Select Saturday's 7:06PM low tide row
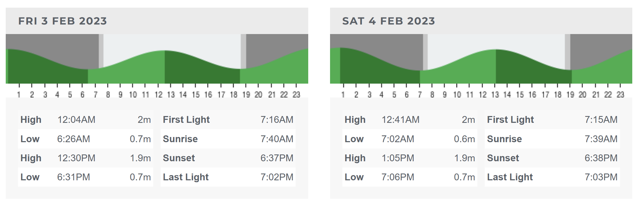 pos(409,177)
